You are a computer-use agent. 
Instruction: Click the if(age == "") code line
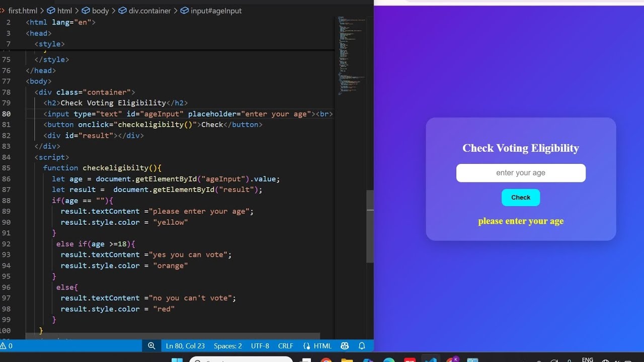(83, 201)
